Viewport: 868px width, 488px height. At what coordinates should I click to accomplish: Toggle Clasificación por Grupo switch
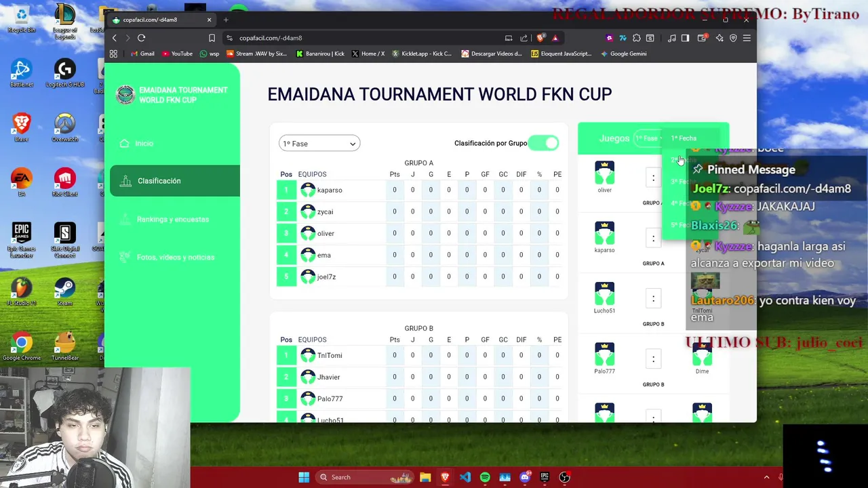[x=544, y=143]
